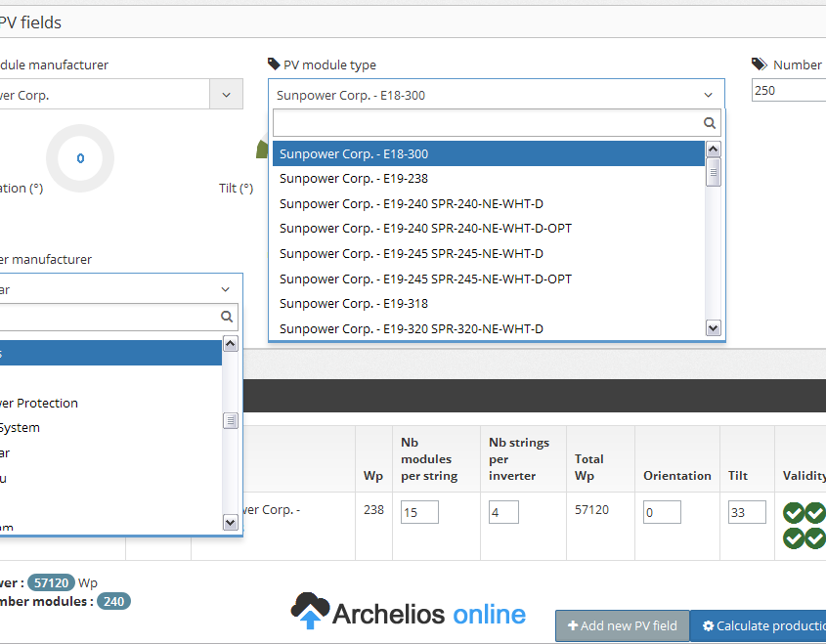Edit Nb modules per string field
Screen dimensions: 826x644
tap(420, 512)
